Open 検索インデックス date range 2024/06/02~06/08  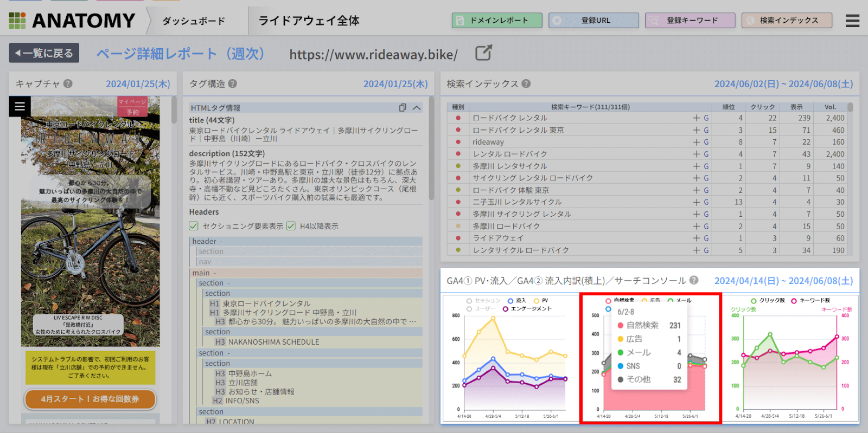783,83
